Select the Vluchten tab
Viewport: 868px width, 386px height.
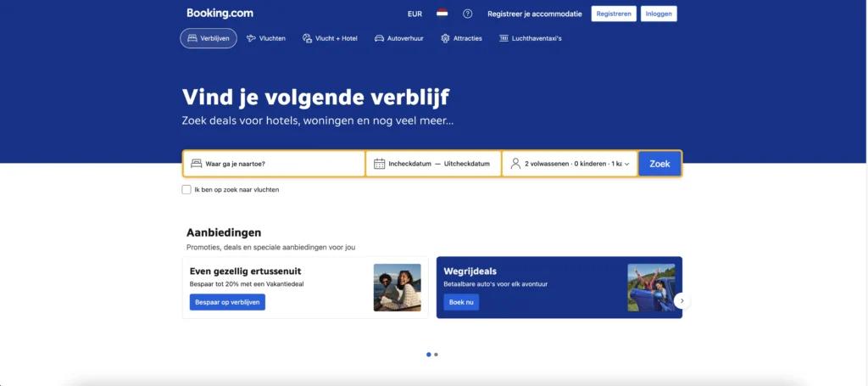[266, 38]
